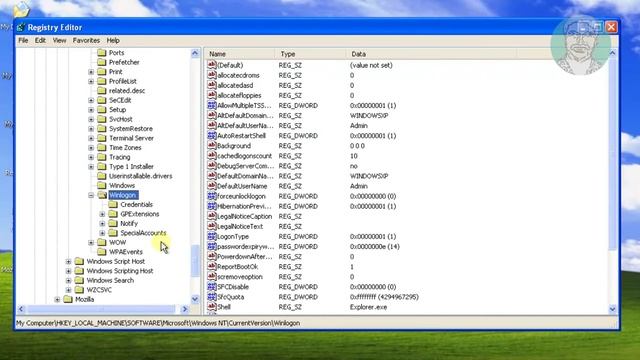Screen dimensions: 640x360
Task: Open the Edit menu
Action: pyautogui.click(x=40, y=40)
